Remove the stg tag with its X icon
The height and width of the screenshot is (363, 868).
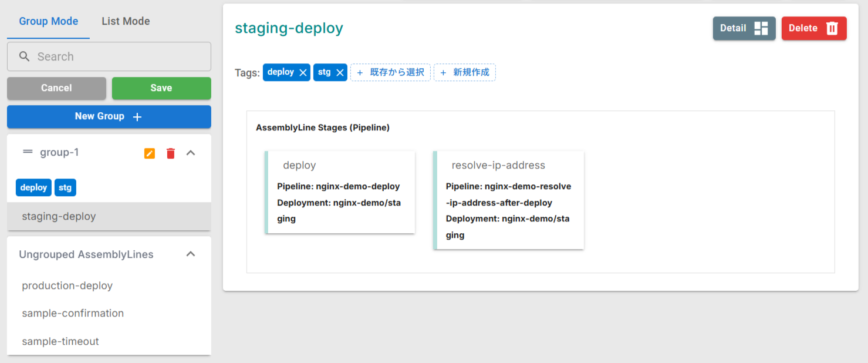[340, 72]
